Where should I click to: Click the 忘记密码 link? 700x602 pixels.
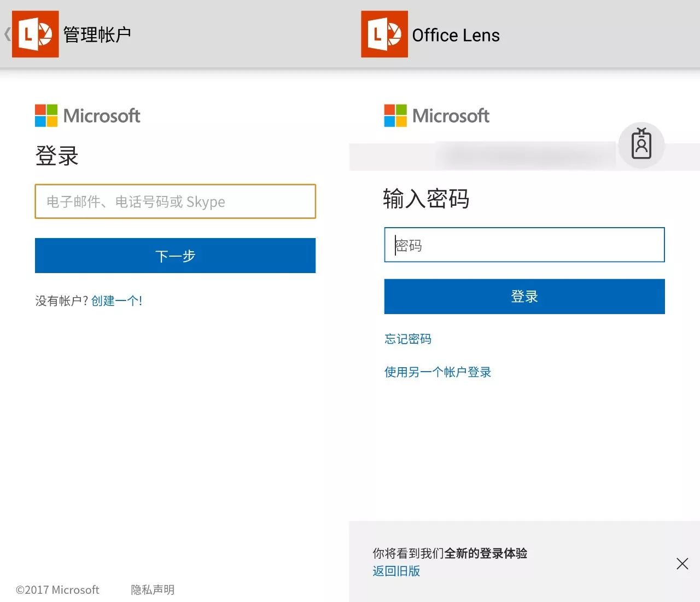tap(408, 339)
